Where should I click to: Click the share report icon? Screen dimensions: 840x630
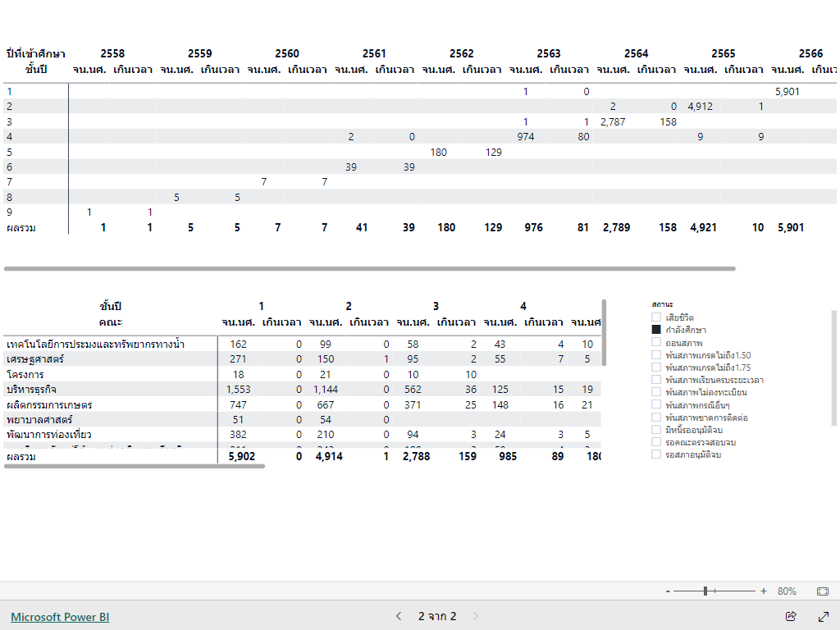pos(791,616)
